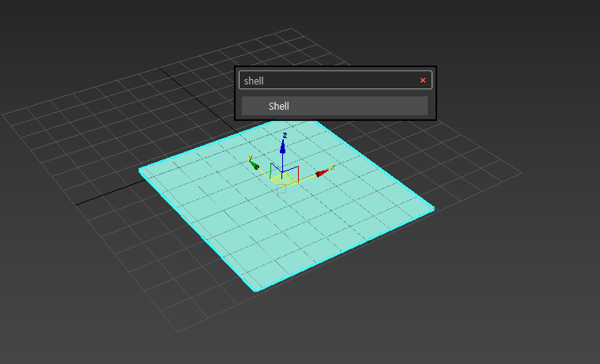Click the green Y axis gizmo arrow

254,165
